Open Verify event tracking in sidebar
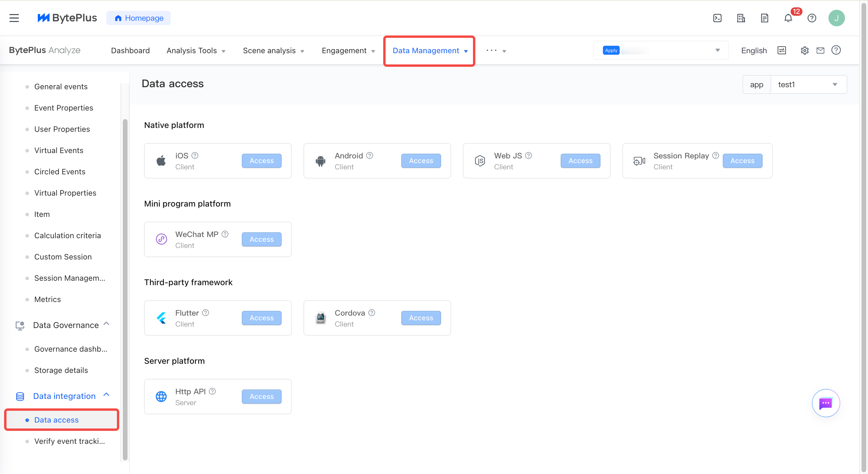 70,441
